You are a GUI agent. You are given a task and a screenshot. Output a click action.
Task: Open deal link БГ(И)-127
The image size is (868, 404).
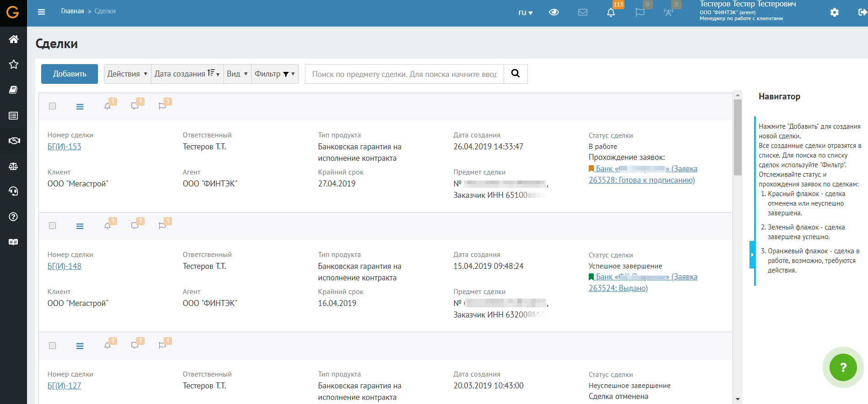[x=65, y=386]
